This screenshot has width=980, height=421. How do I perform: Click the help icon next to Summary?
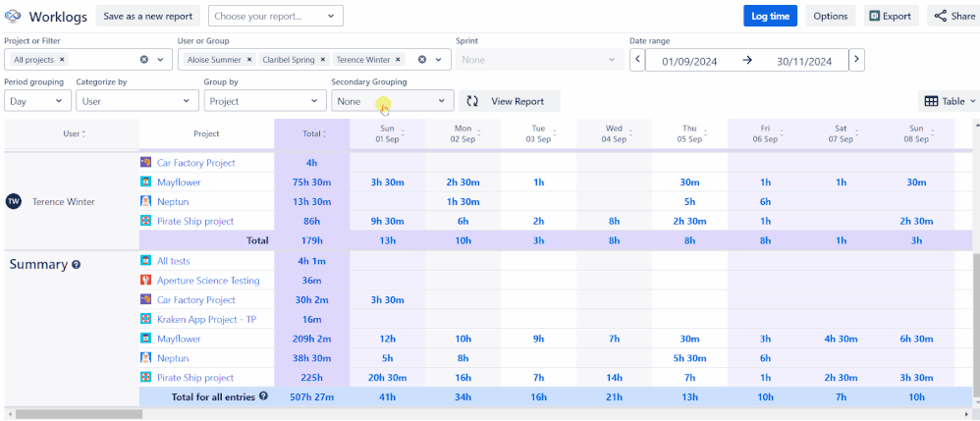coord(76,265)
